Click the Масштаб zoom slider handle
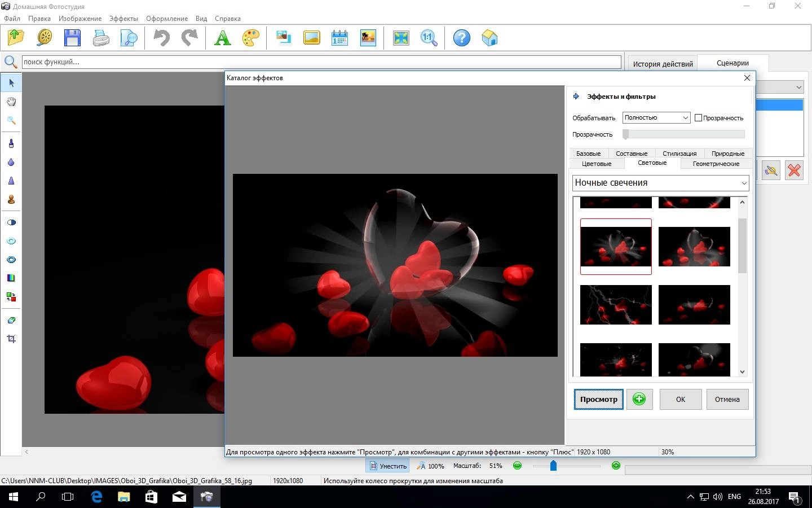Image resolution: width=812 pixels, height=508 pixels. 553,465
